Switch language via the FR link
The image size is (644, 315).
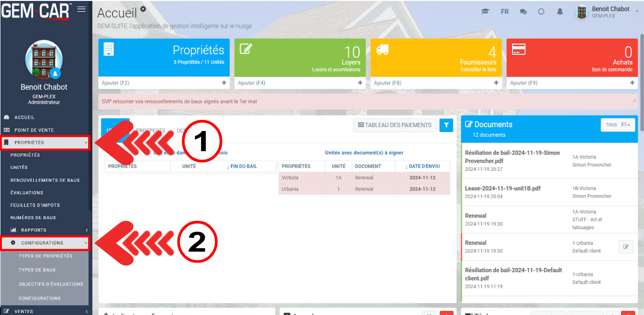point(505,12)
